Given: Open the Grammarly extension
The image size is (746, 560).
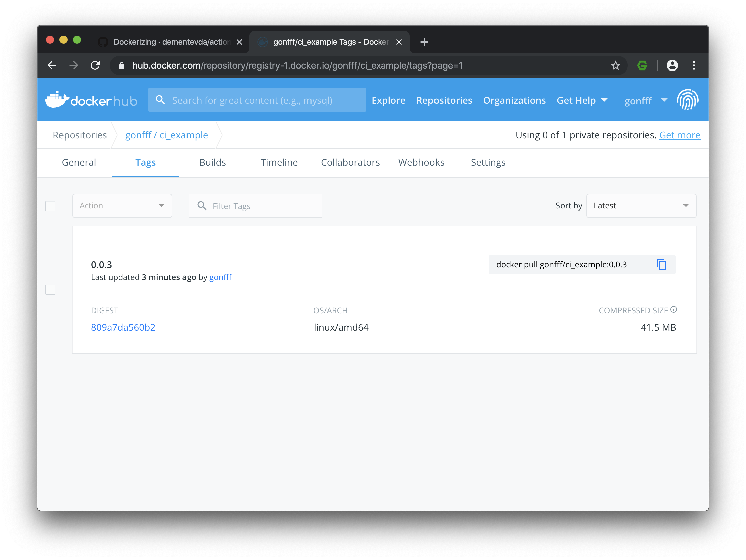Looking at the screenshot, I should click(642, 65).
